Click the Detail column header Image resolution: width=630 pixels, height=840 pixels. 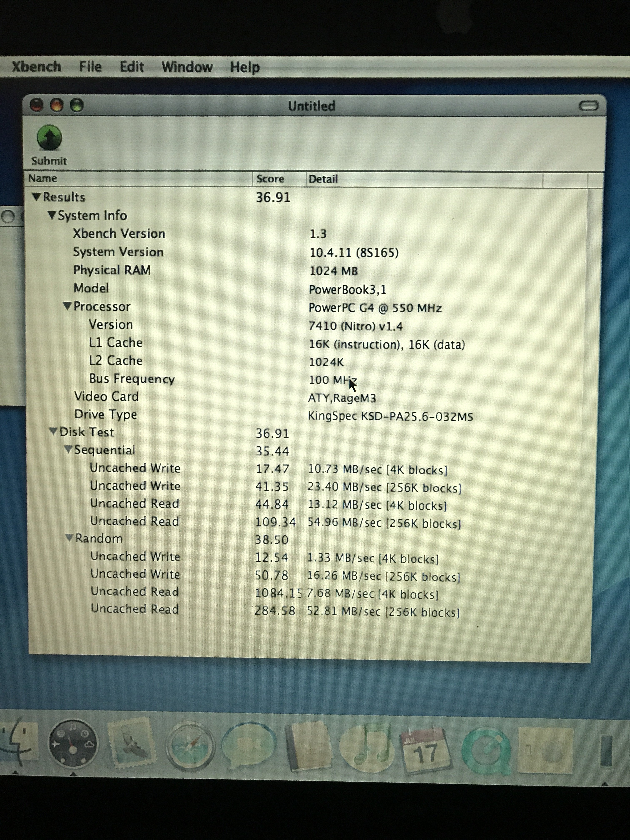[425, 179]
